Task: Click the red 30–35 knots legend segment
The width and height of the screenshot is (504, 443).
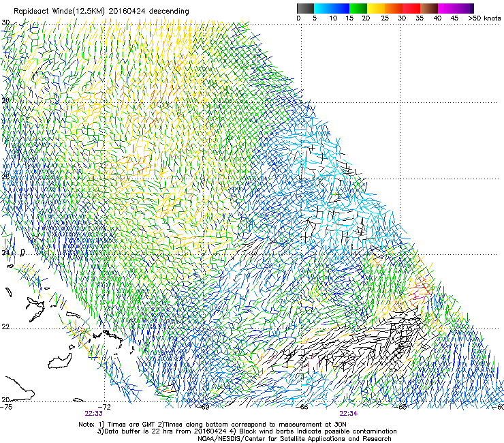Action: coord(411,8)
